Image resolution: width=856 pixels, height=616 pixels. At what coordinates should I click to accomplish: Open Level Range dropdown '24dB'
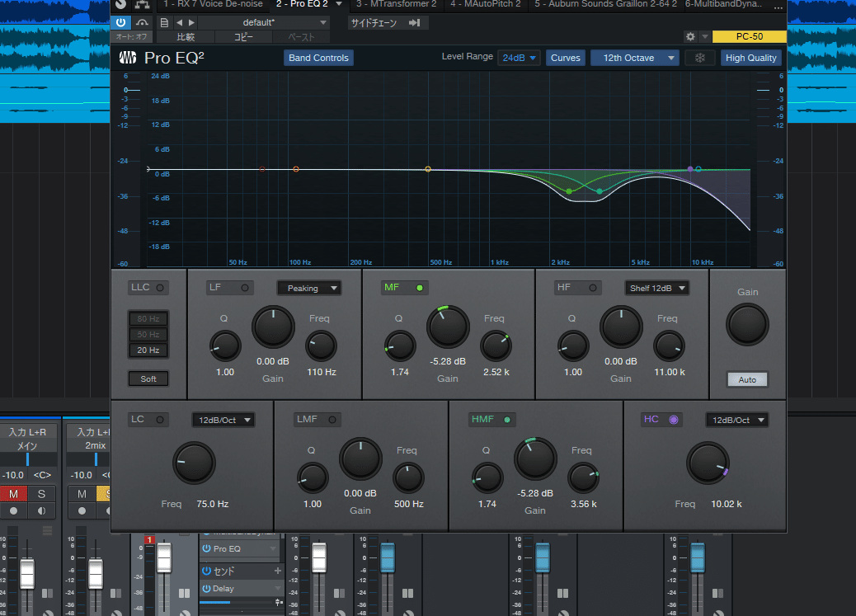520,58
